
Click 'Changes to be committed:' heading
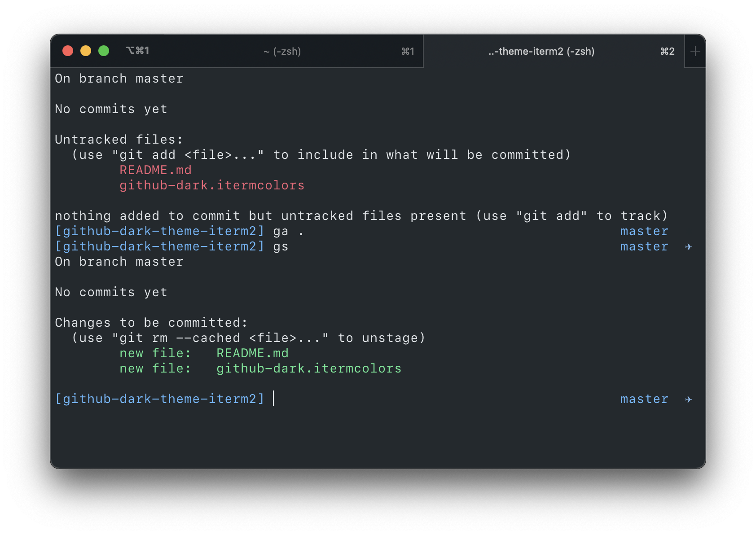151,323
